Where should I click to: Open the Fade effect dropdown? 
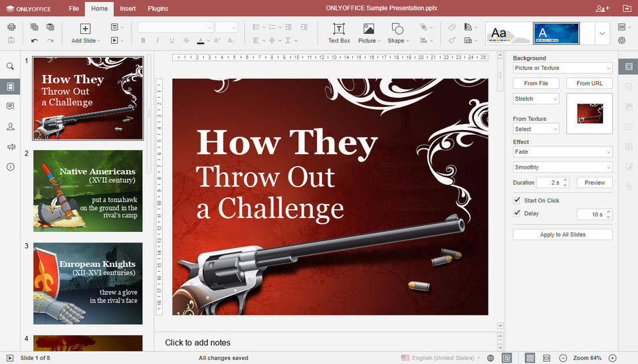[562, 152]
